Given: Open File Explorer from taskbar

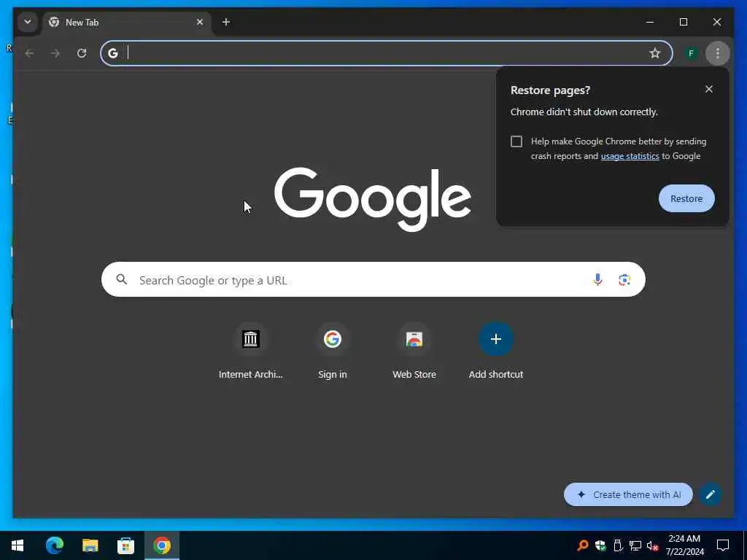Looking at the screenshot, I should coord(90,545).
